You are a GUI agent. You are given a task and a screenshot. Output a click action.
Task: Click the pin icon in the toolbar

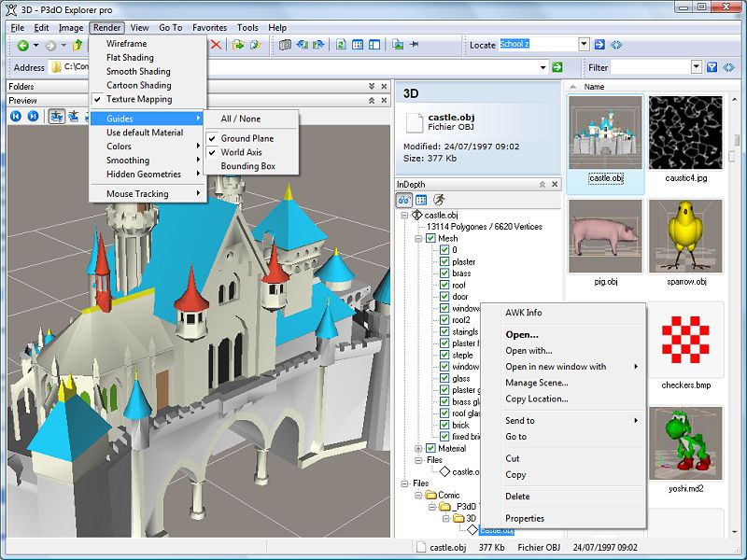click(x=414, y=45)
